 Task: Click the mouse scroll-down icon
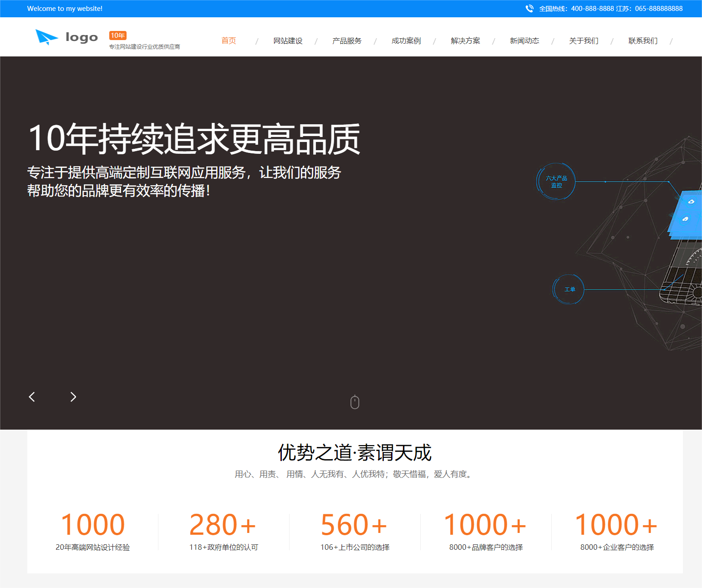pyautogui.click(x=355, y=402)
